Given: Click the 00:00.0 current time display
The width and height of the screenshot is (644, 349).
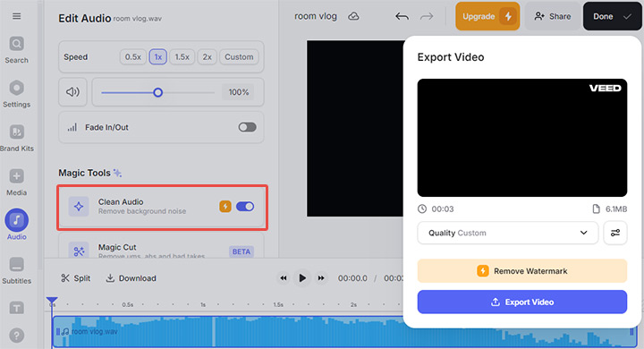Looking at the screenshot, I should 352,278.
